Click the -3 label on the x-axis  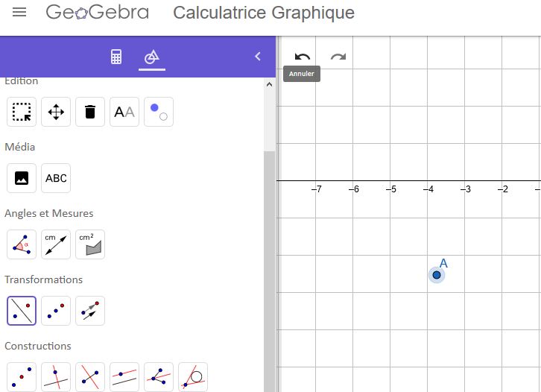(x=466, y=189)
